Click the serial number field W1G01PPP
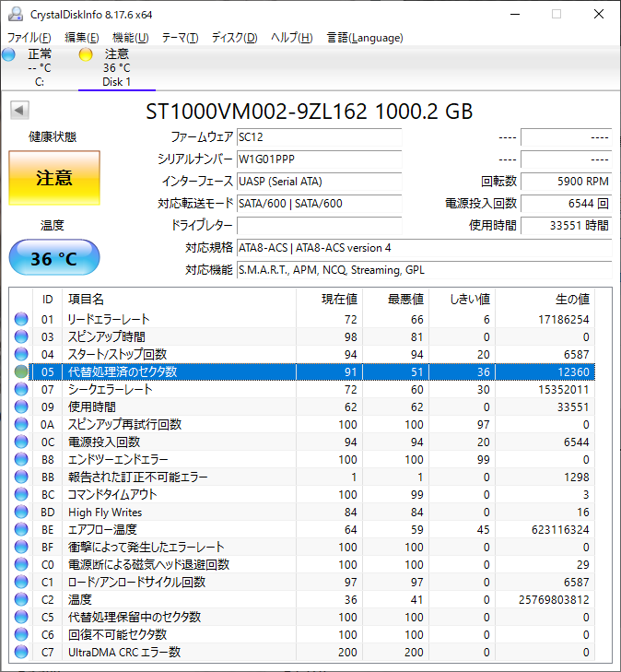This screenshot has height=672, width=621. tap(320, 159)
